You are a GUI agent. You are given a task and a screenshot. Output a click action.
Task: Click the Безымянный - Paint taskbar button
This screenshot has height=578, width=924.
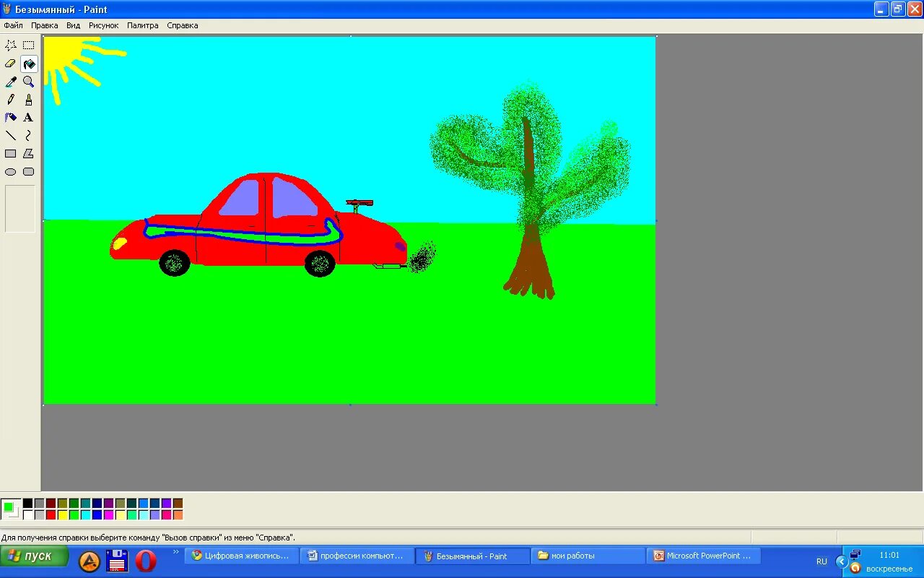(x=473, y=556)
